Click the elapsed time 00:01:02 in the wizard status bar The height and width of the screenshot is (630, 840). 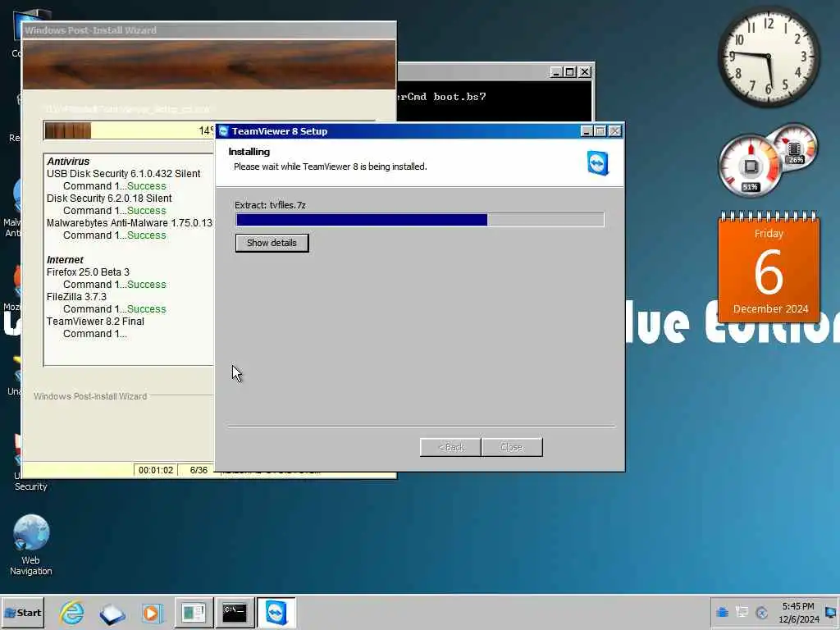point(156,470)
